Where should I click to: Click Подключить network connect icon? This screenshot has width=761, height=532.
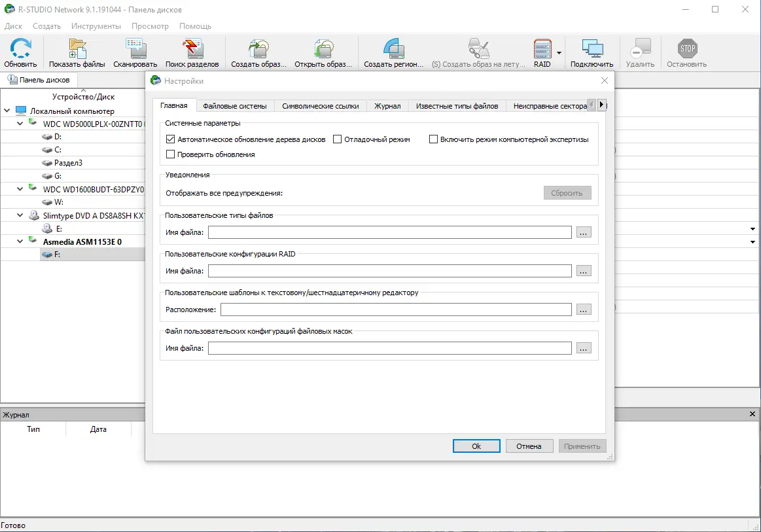[x=592, y=48]
